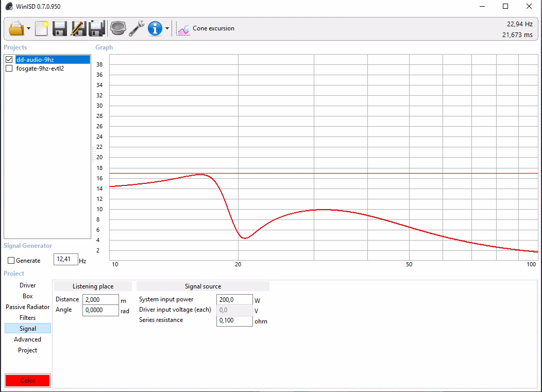Screen dimensions: 542x392
Task: Click the red Color button
Action: [x=28, y=381]
